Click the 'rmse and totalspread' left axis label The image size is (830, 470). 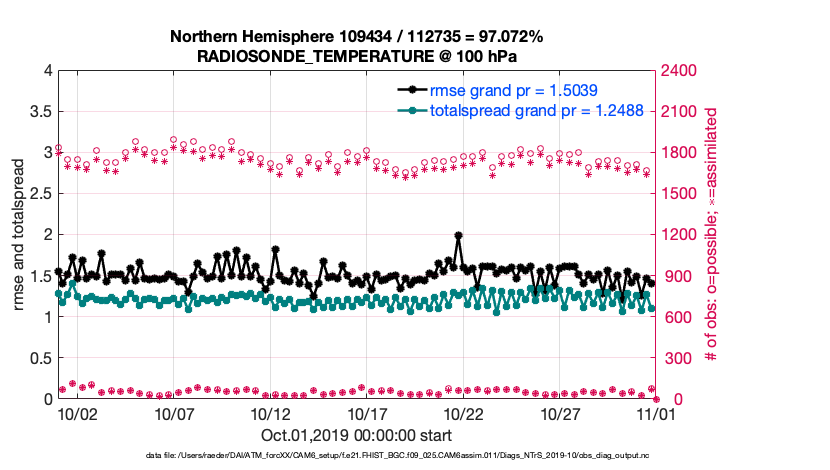point(19,235)
